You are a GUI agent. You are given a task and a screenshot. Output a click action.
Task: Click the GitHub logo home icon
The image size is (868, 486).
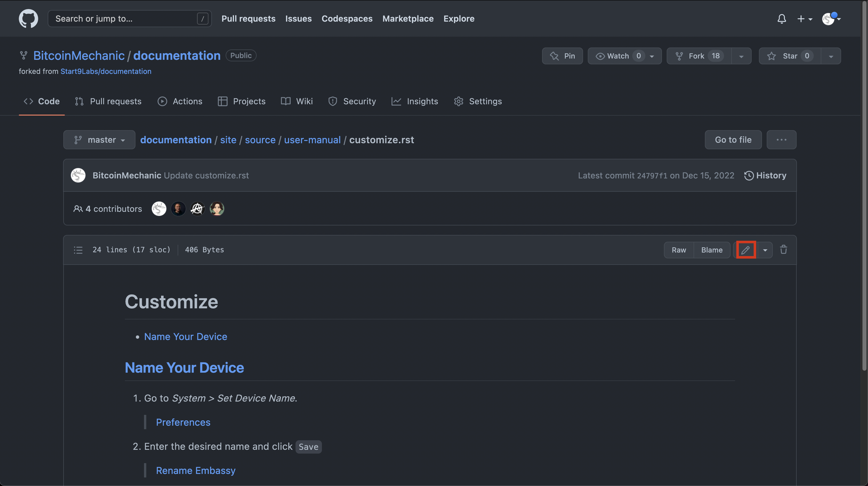click(28, 19)
